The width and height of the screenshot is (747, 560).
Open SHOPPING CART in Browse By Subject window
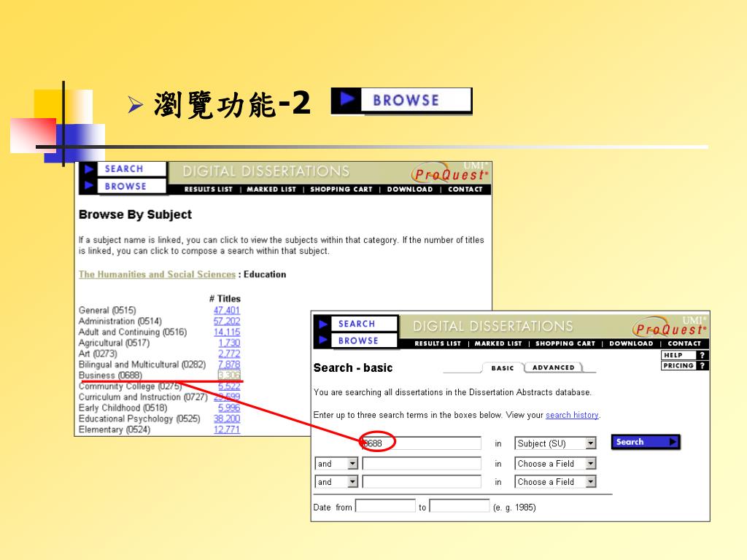pos(341,189)
